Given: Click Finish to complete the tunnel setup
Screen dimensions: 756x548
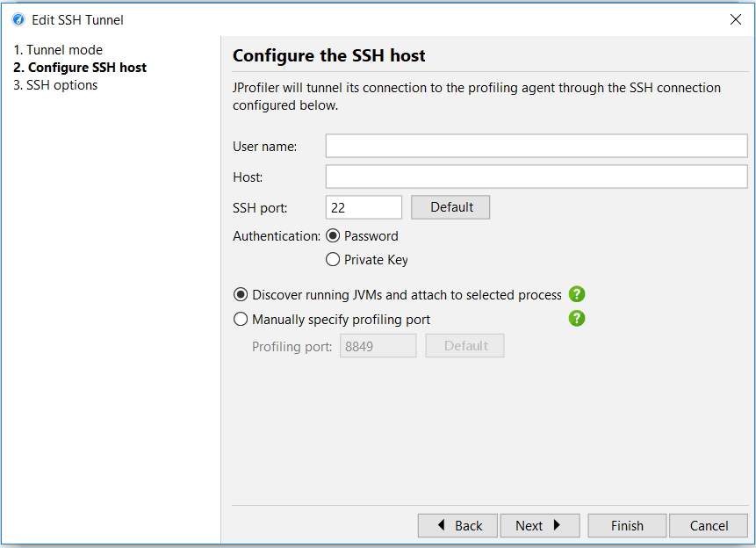Looking at the screenshot, I should pyautogui.click(x=627, y=525).
